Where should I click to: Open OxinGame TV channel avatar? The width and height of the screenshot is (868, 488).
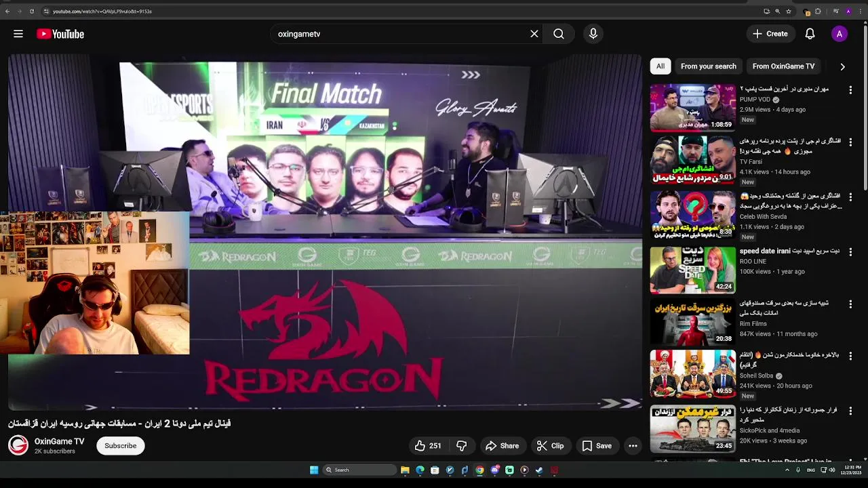pyautogui.click(x=18, y=445)
